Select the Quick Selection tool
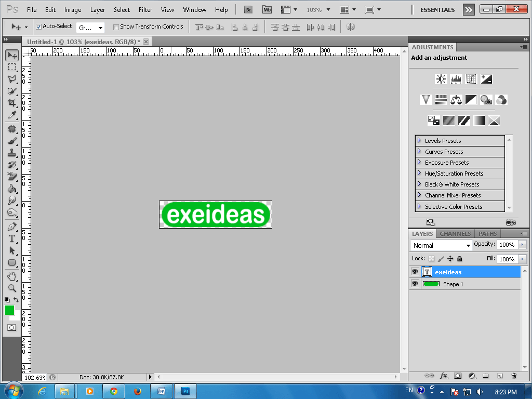The width and height of the screenshot is (532, 399). coord(12,91)
